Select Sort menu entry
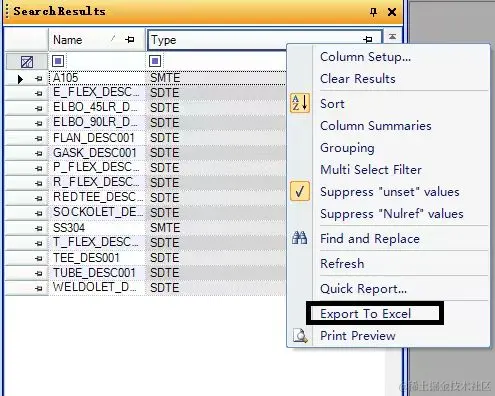 point(332,104)
